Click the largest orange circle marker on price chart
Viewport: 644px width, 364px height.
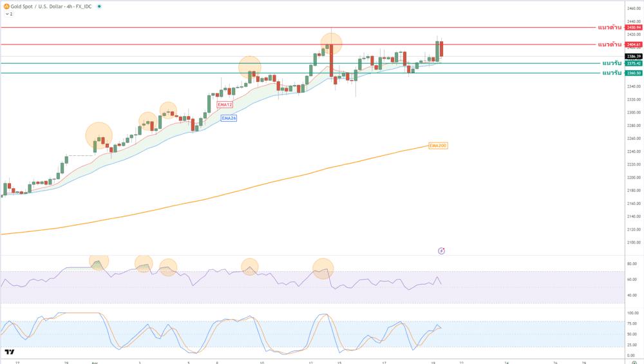99,136
